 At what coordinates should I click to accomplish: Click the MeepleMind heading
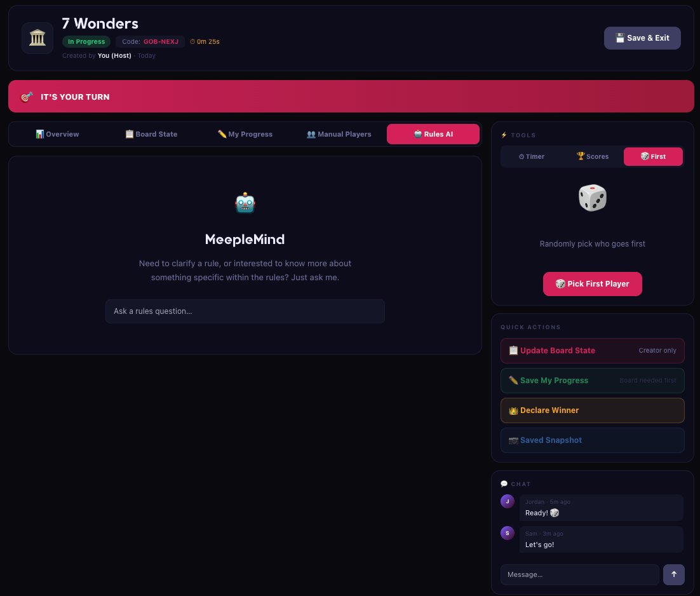(245, 240)
